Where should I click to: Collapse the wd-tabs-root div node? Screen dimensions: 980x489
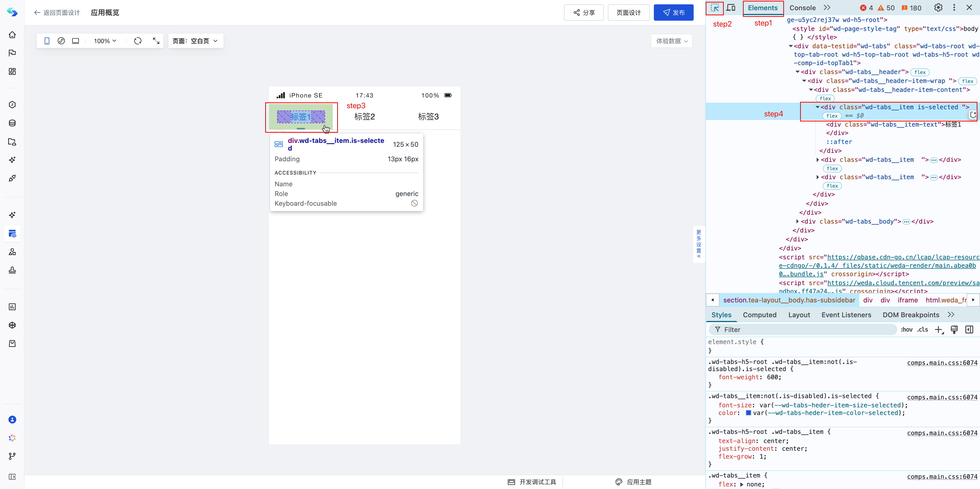791,46
